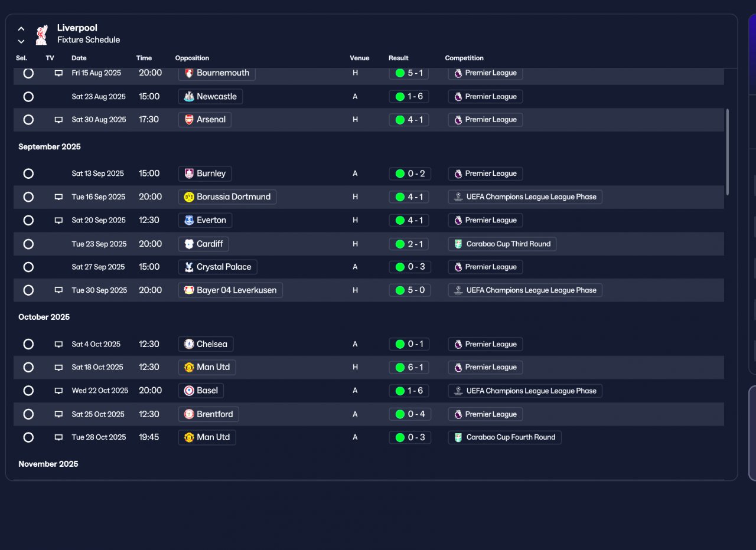Viewport: 756px width, 550px height.
Task: Sort by the Date column header
Action: 79,58
